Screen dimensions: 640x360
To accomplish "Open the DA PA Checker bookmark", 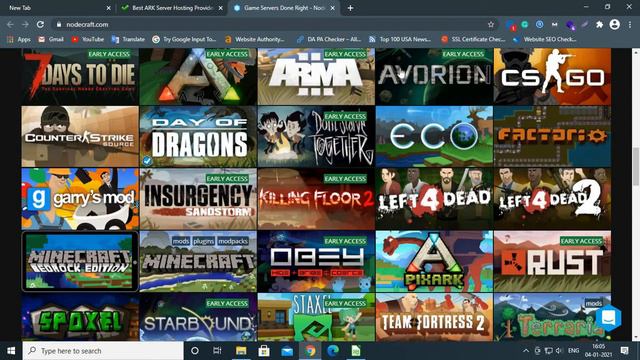I will tap(329, 39).
